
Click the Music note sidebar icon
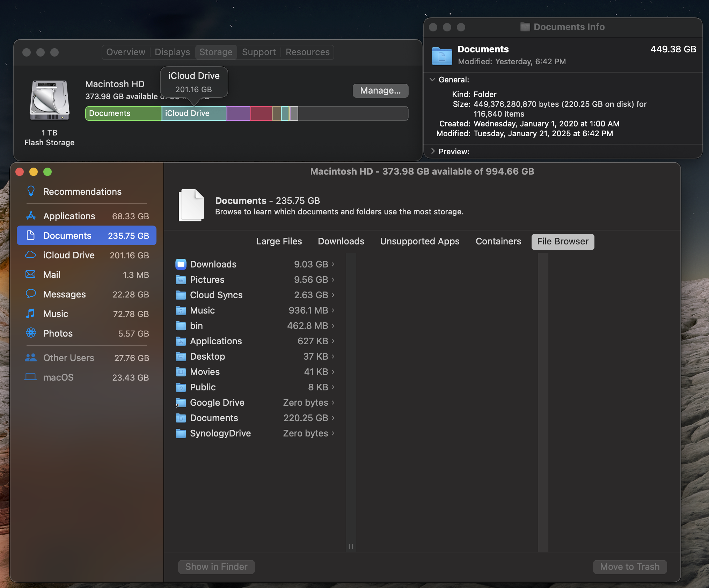(31, 314)
